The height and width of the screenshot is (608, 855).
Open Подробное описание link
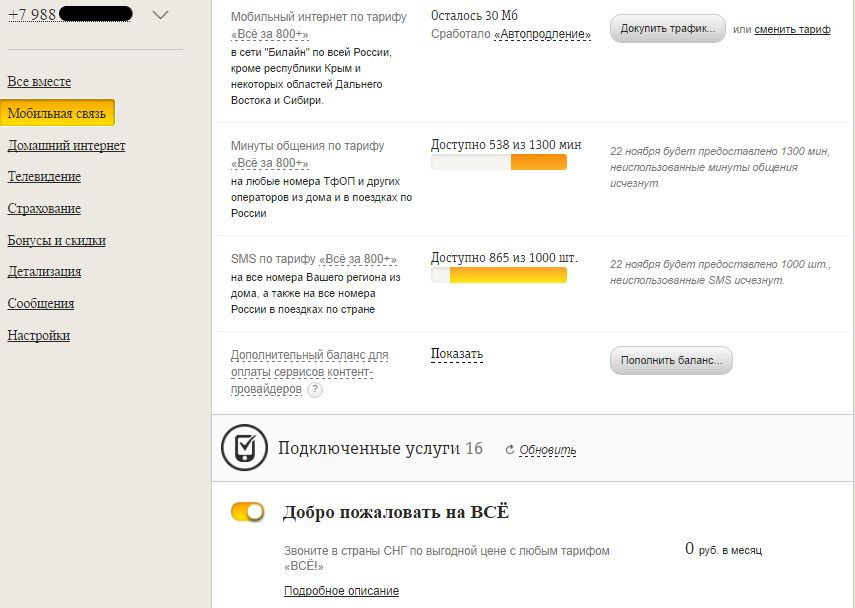pyautogui.click(x=341, y=591)
